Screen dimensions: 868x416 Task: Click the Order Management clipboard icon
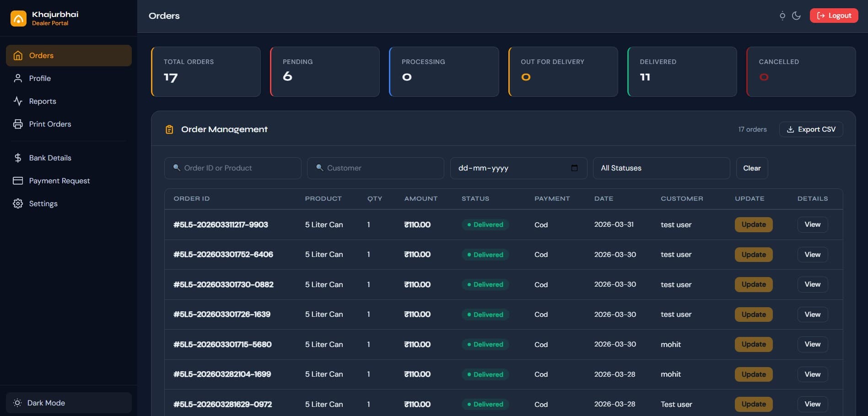(169, 129)
